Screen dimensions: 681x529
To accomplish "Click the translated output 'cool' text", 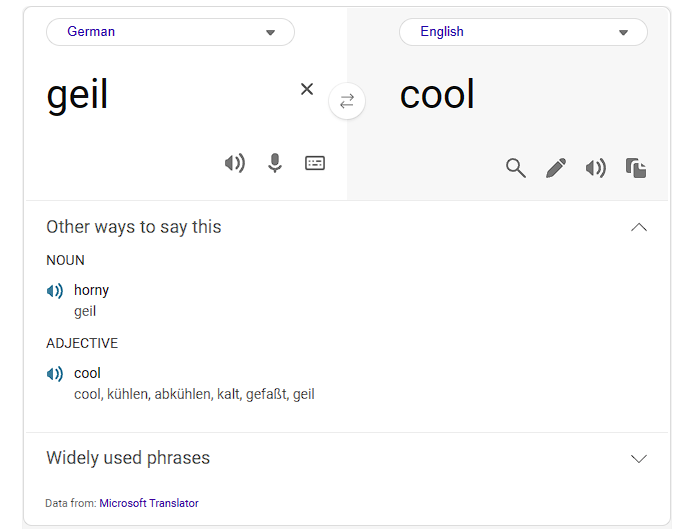I will tap(437, 94).
